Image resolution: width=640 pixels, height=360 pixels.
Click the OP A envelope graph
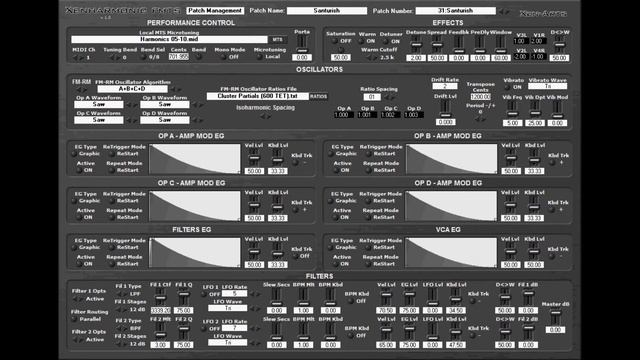coord(195,159)
